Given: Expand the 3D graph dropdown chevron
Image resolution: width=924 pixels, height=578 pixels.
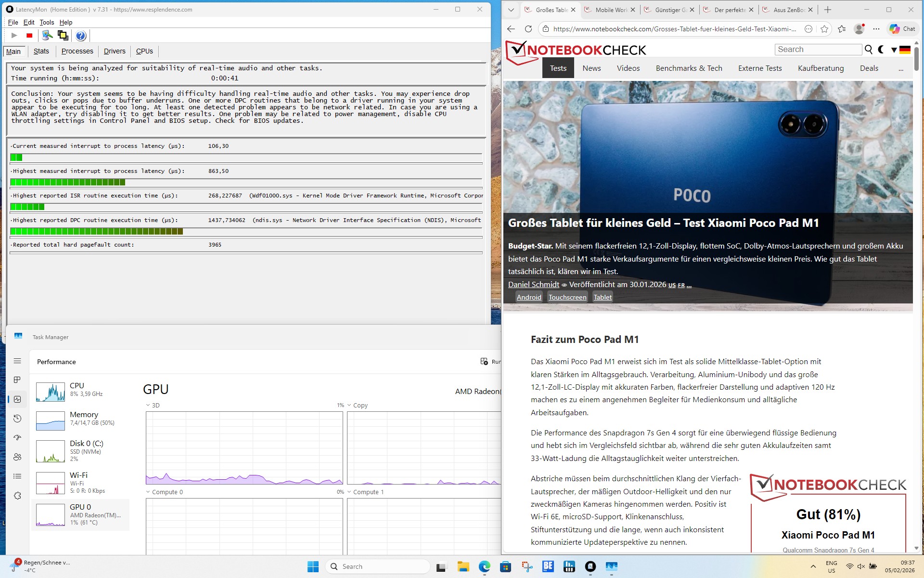Looking at the screenshot, I should pyautogui.click(x=148, y=405).
